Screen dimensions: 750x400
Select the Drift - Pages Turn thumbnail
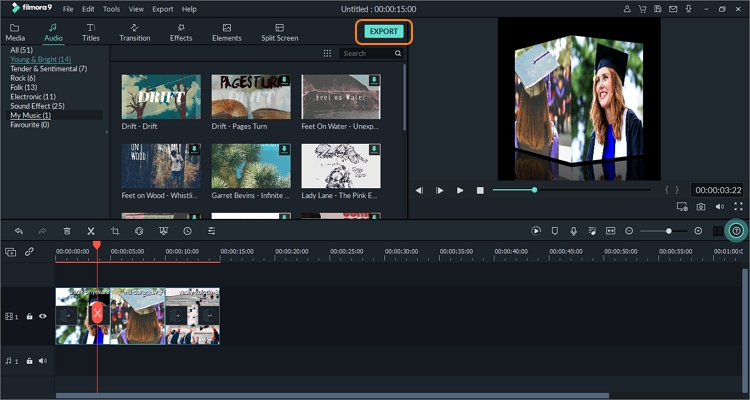coord(251,97)
